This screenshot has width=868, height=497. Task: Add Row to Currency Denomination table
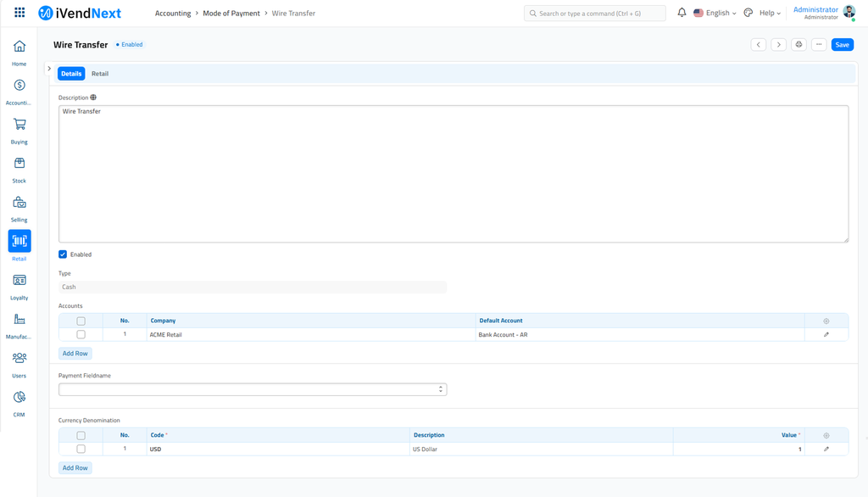75,468
